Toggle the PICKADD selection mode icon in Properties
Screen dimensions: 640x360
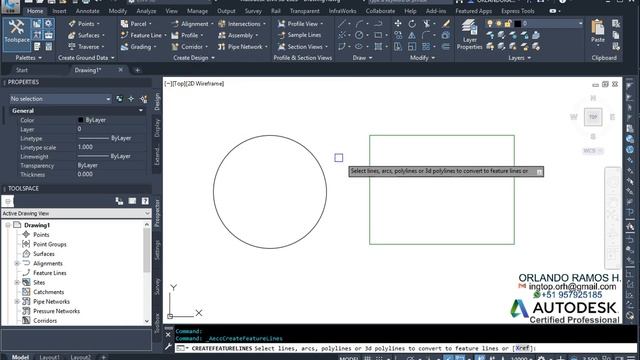[x=119, y=99]
